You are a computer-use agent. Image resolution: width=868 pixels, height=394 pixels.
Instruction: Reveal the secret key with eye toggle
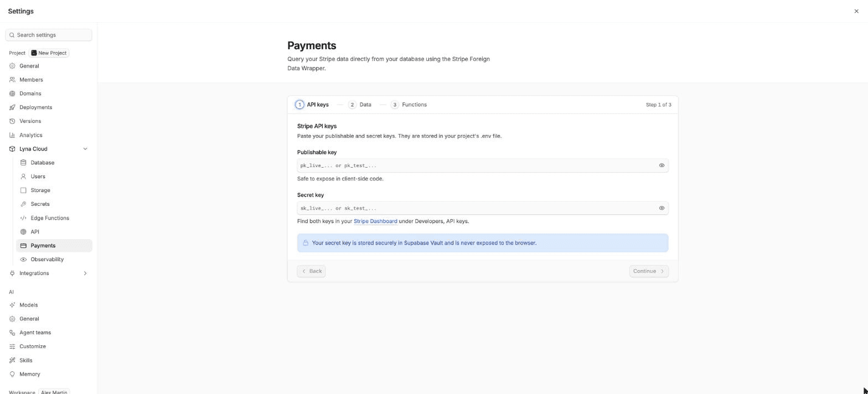[x=662, y=208]
